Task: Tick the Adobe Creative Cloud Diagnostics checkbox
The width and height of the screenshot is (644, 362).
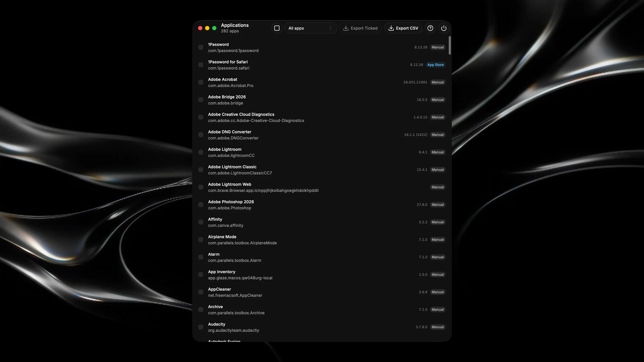Action: tap(201, 117)
